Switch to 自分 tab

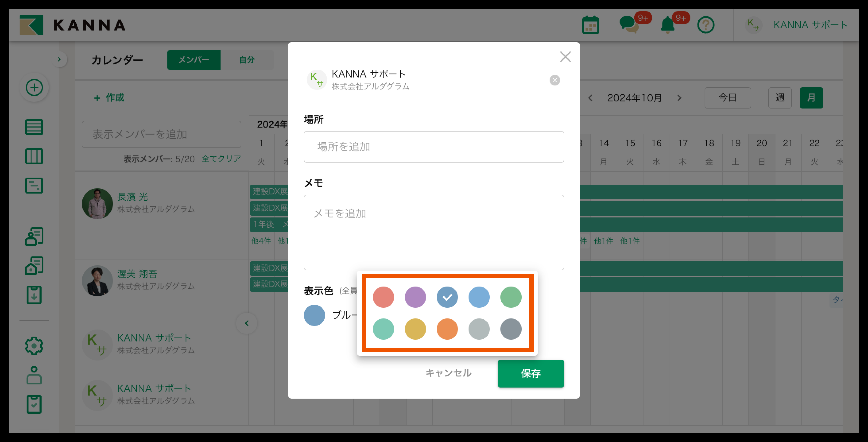coord(247,60)
